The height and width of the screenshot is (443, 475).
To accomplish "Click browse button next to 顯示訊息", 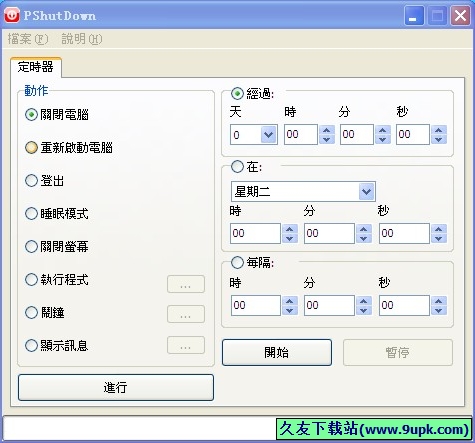I will tap(186, 345).
